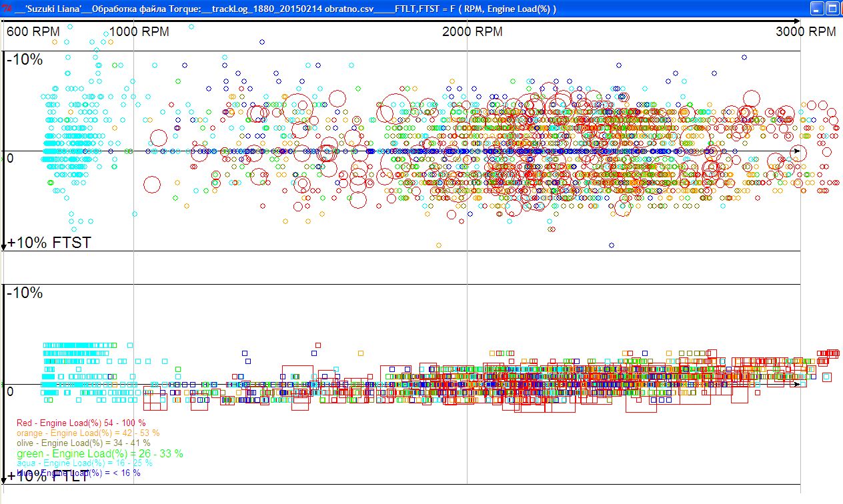843x504 pixels.
Task: Click the window title text 'Suzuki Liana'
Action: click(53, 9)
